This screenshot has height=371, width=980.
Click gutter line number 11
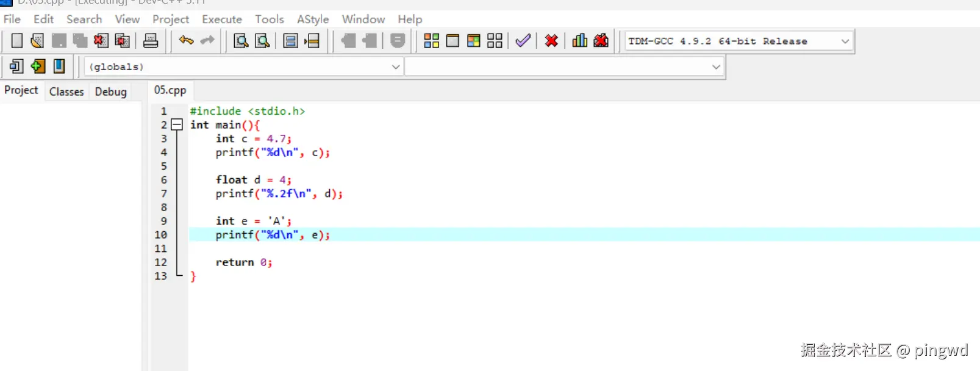coord(160,248)
